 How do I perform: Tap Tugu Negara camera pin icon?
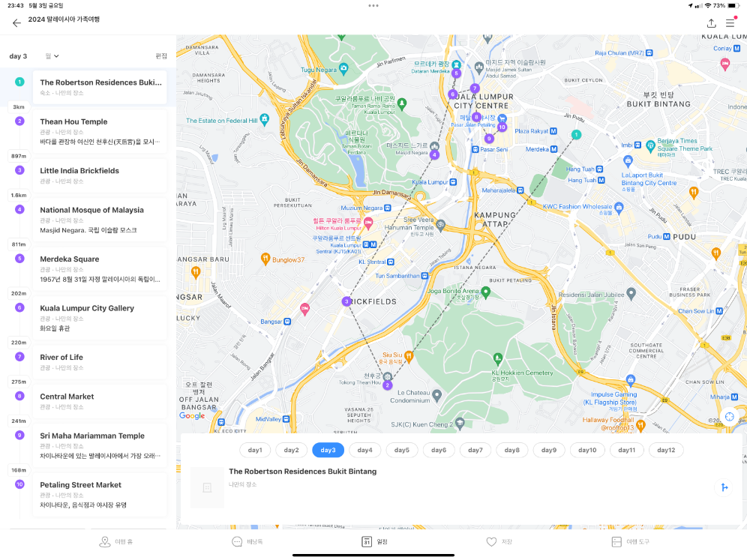coord(343,68)
